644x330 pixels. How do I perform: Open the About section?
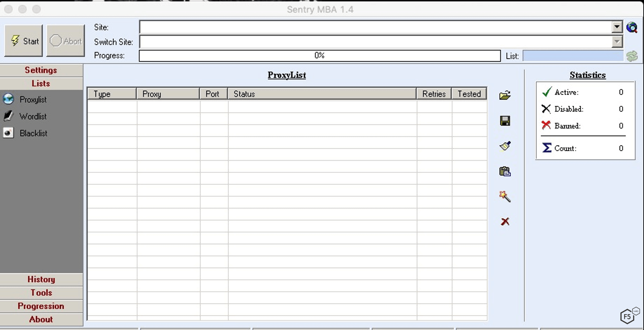pyautogui.click(x=41, y=319)
